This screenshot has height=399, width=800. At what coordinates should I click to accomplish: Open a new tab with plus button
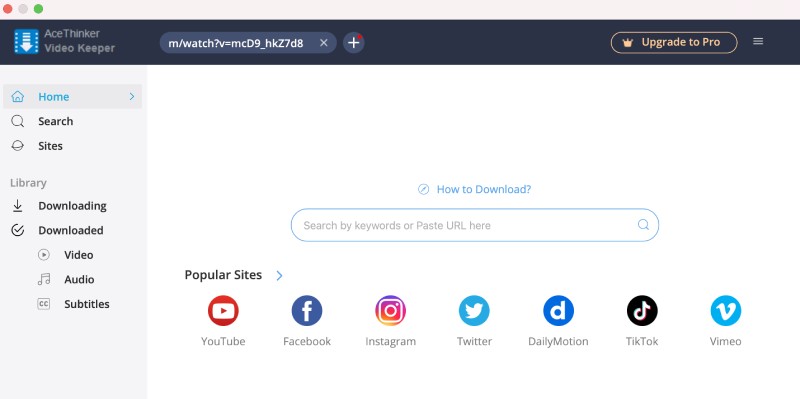click(x=354, y=43)
